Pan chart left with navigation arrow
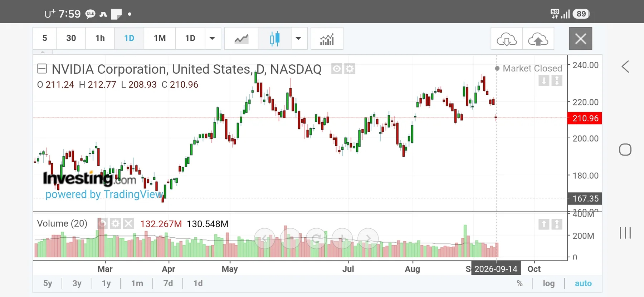Screen dimensions: 644x297 tap(265, 238)
